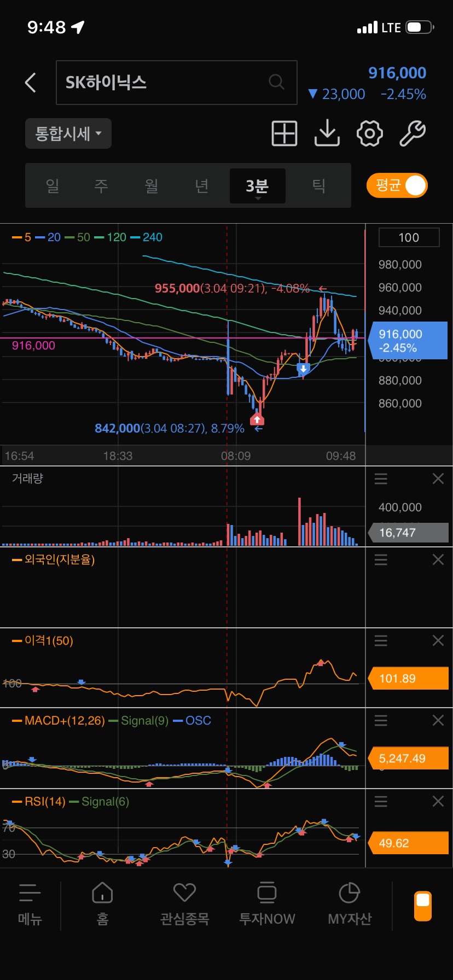Viewport: 453px width, 980px height.
Task: Close the 거래량 volume panel
Action: click(438, 479)
